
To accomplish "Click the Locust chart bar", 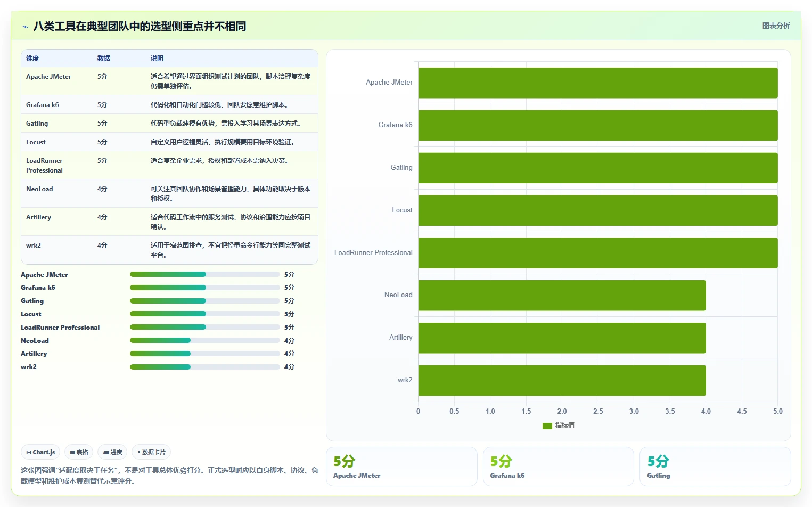I will pos(598,210).
